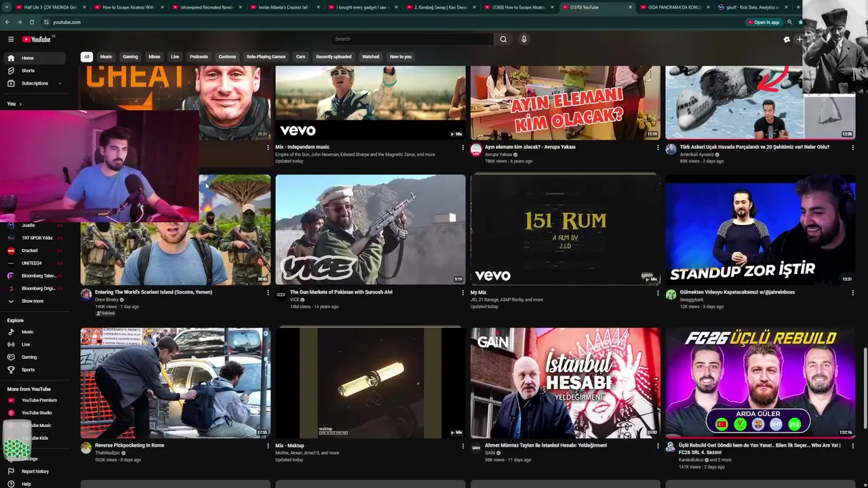
Task: Open Subscriptions in the sidebar
Action: (x=34, y=83)
